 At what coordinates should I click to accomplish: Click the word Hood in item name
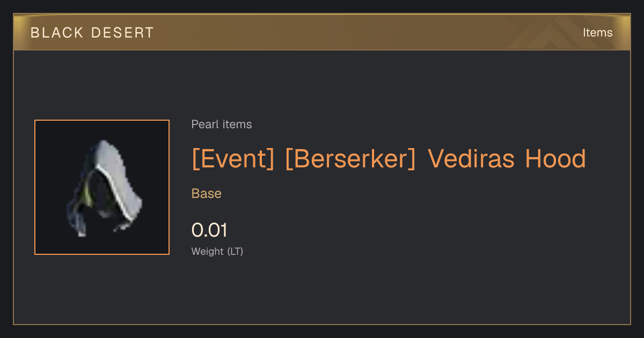pos(555,159)
